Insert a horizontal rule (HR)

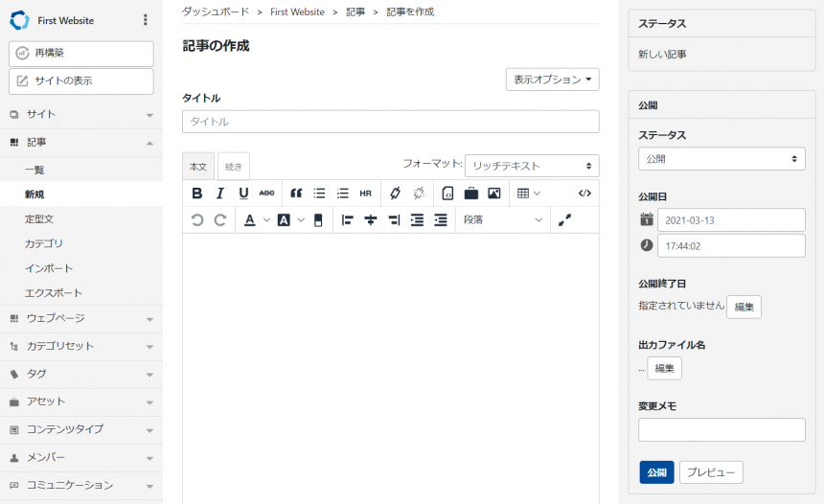tap(366, 194)
